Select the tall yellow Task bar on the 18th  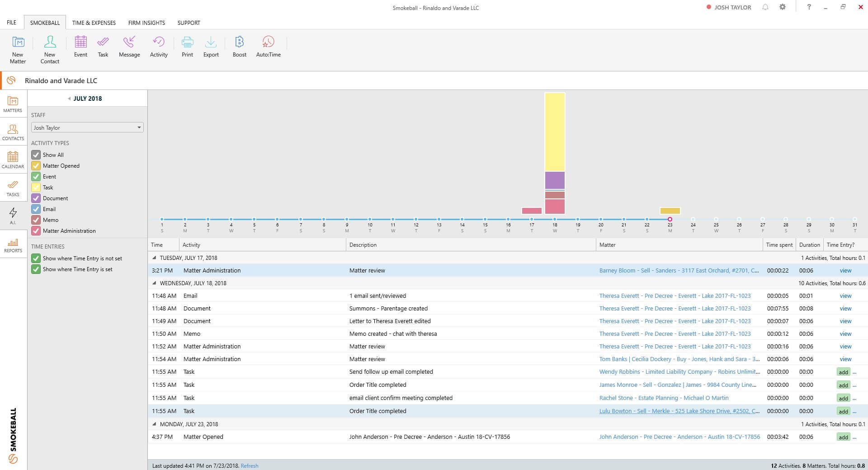pyautogui.click(x=555, y=132)
